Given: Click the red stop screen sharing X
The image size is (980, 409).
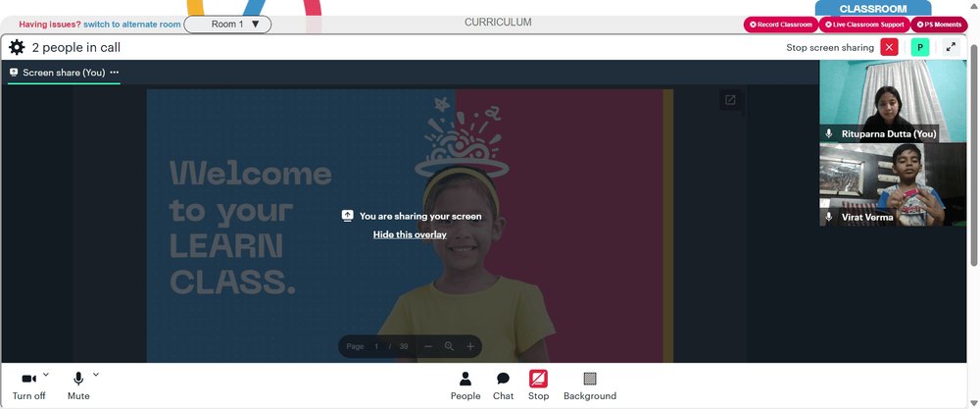Looking at the screenshot, I should pos(889,47).
